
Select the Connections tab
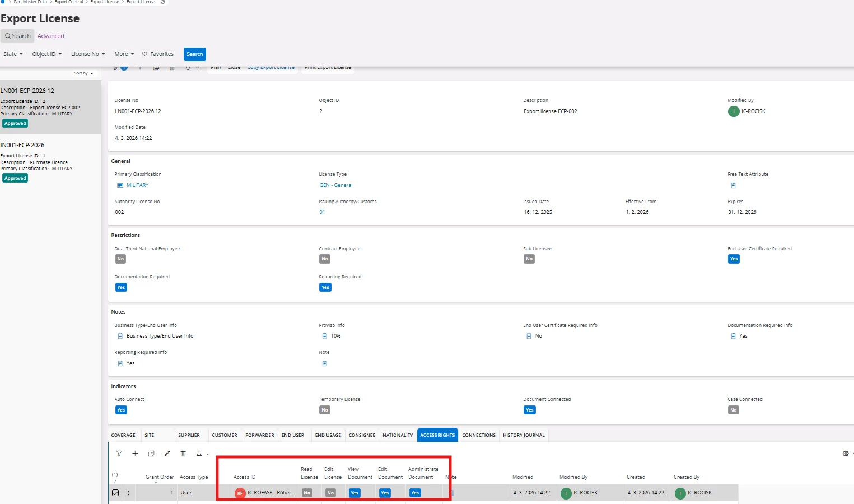[x=479, y=435]
